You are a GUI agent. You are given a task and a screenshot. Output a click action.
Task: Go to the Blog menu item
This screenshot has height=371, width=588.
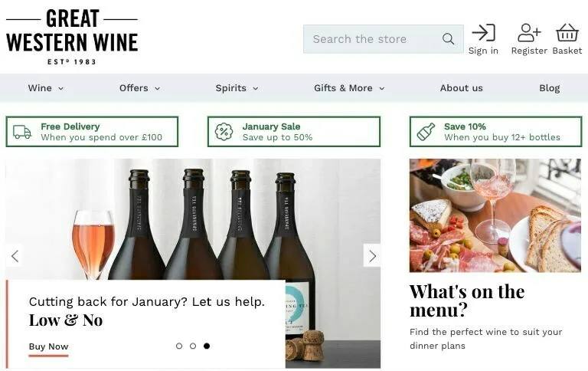pos(549,88)
